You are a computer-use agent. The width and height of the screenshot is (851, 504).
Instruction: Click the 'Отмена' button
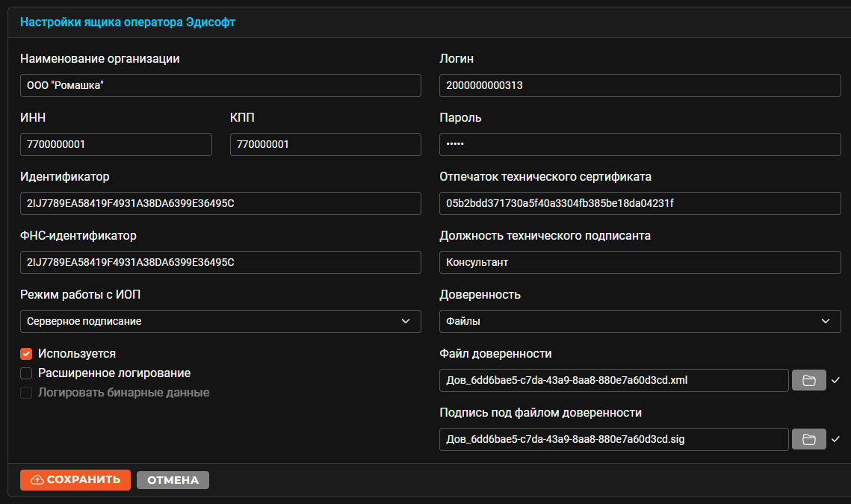pyautogui.click(x=173, y=480)
